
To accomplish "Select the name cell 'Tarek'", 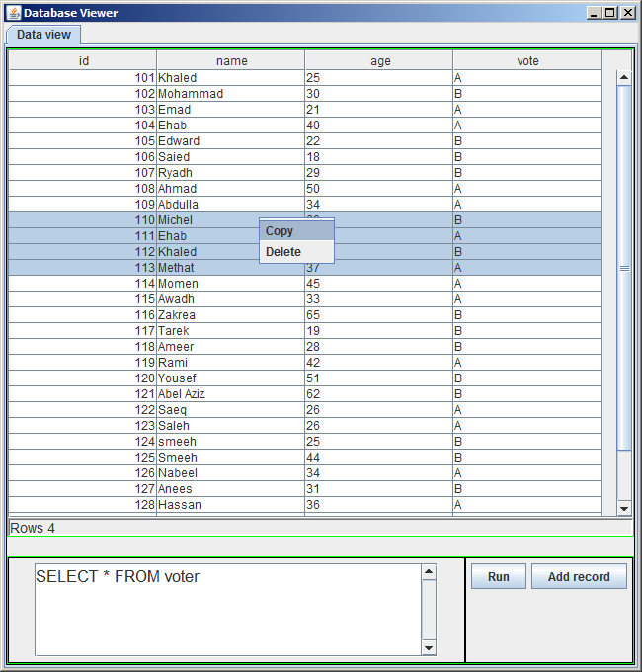I will point(231,331).
